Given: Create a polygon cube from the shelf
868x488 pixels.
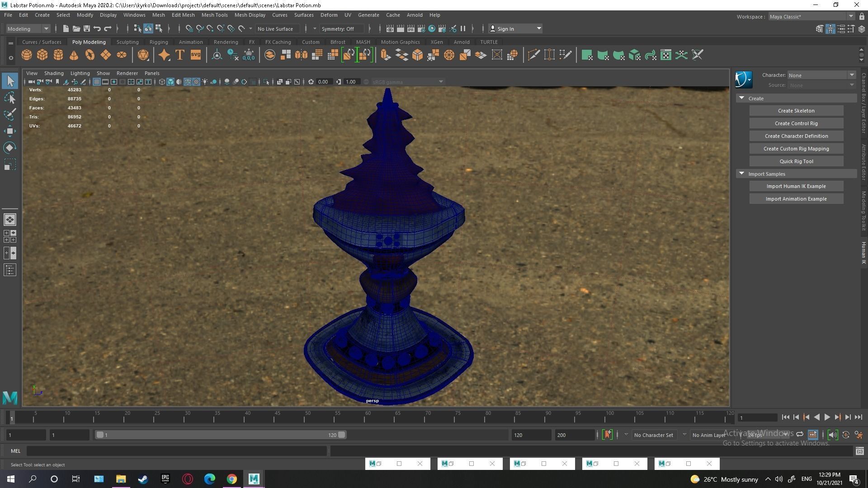Looking at the screenshot, I should pyautogui.click(x=42, y=55).
